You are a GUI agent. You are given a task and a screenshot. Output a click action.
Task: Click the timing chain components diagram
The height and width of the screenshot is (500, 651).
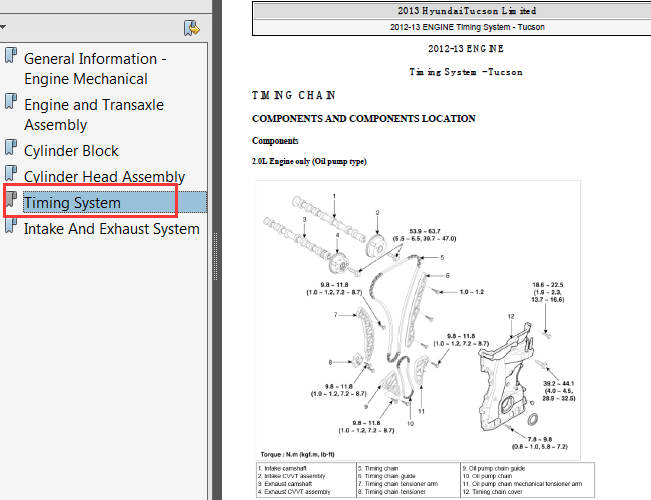418,320
